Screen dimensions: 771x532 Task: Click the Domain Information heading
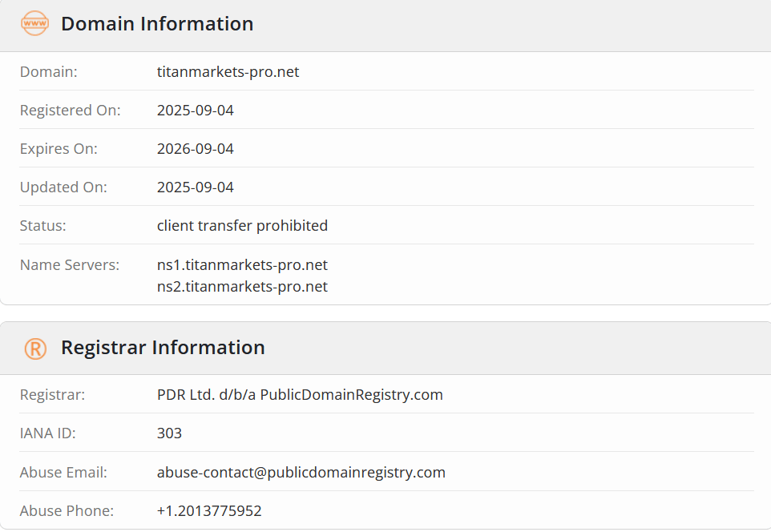pyautogui.click(x=157, y=24)
